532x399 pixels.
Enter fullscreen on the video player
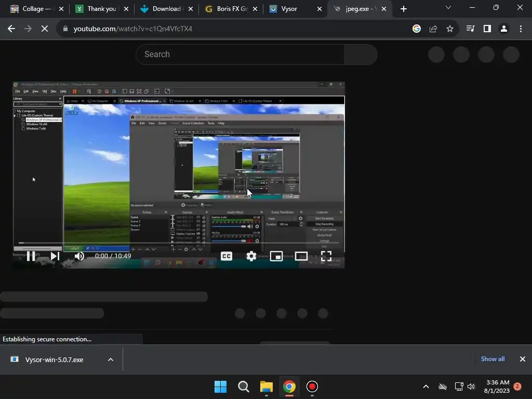(326, 256)
